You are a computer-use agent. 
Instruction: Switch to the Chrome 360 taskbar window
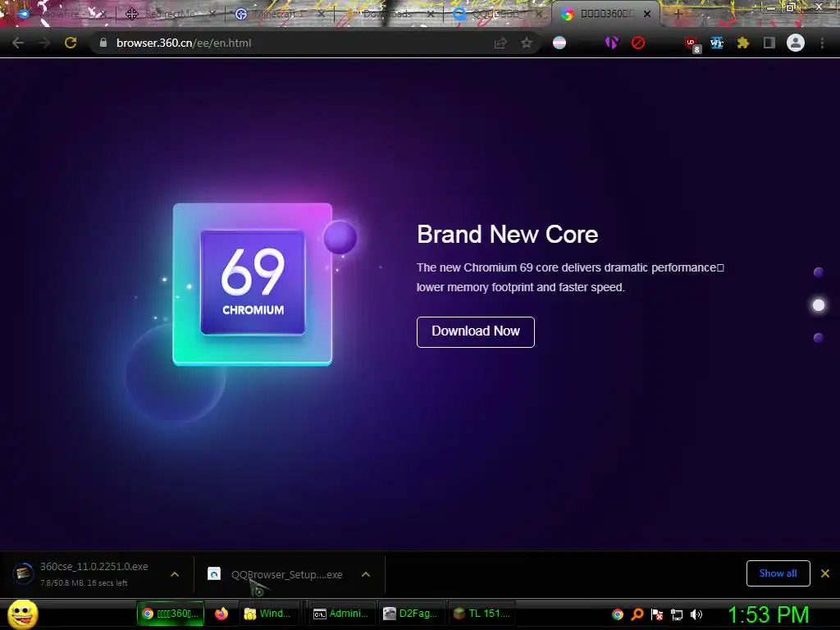pos(171,614)
